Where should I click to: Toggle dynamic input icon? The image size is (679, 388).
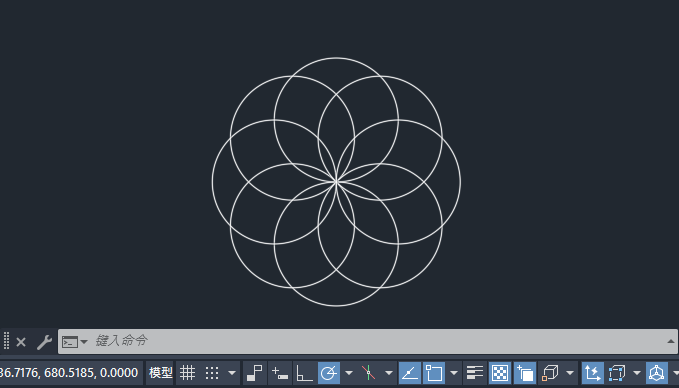tap(280, 373)
